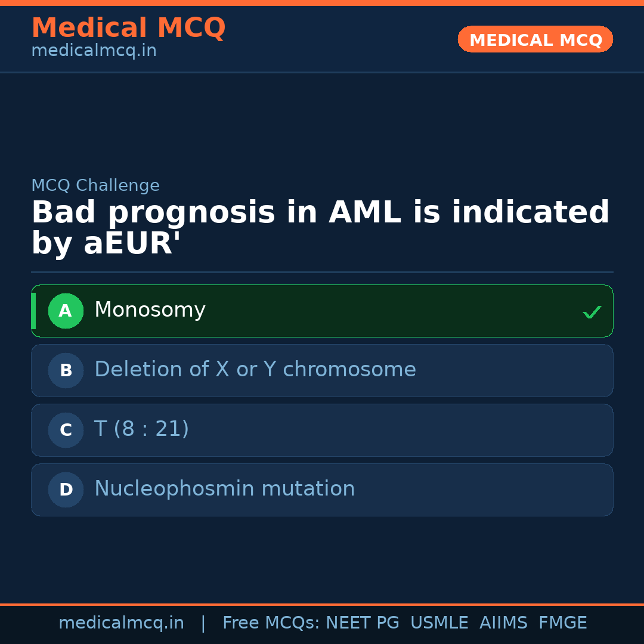
Task: Click FMGE in the footer
Action: pyautogui.click(x=563, y=623)
